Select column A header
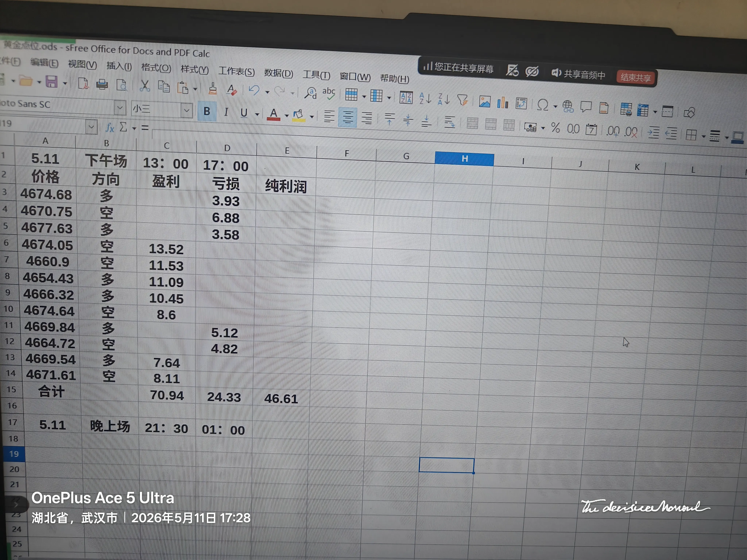 pyautogui.click(x=45, y=140)
